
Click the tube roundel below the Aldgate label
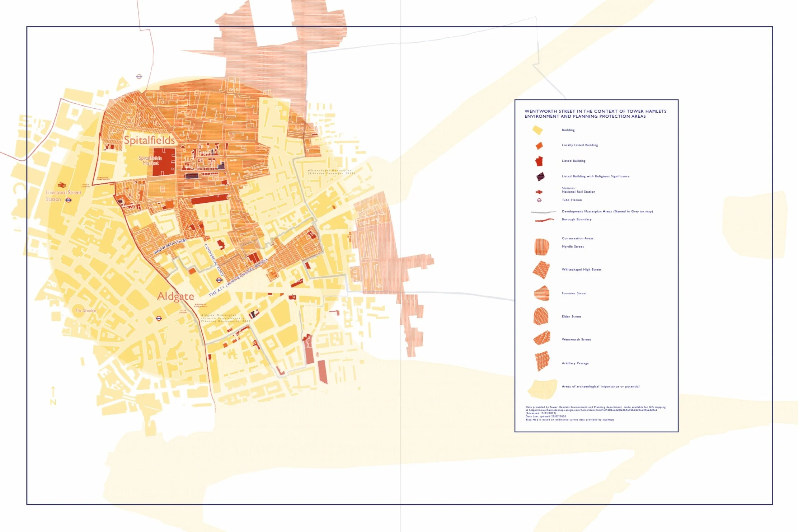159,318
